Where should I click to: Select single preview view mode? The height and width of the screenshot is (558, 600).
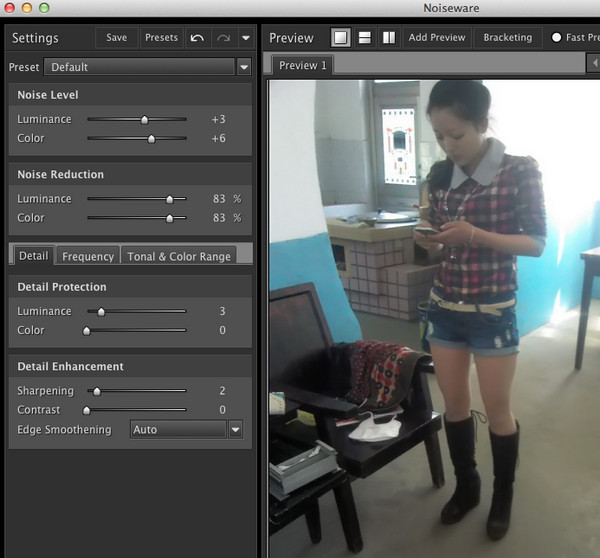pos(340,38)
